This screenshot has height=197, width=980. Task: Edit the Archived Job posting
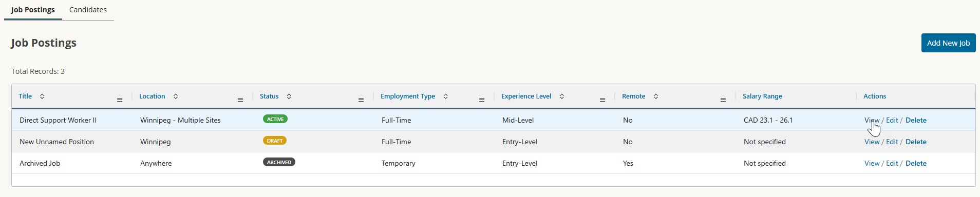click(892, 163)
